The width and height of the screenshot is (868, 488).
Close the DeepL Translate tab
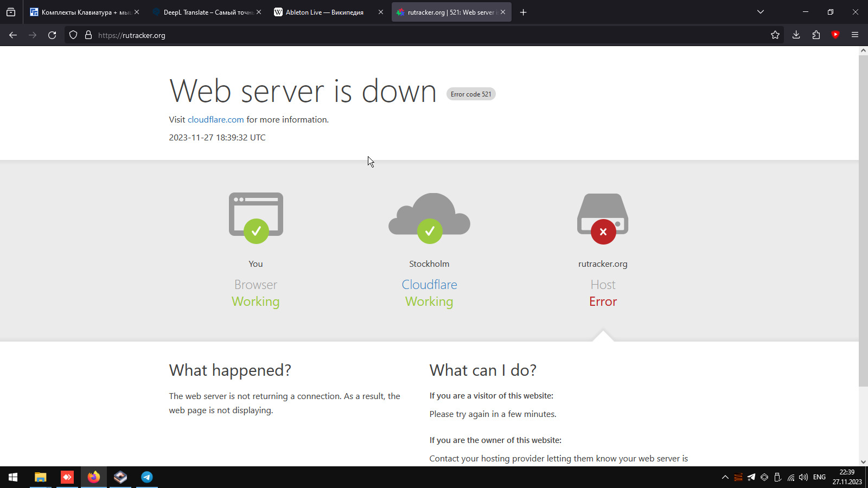pos(259,12)
